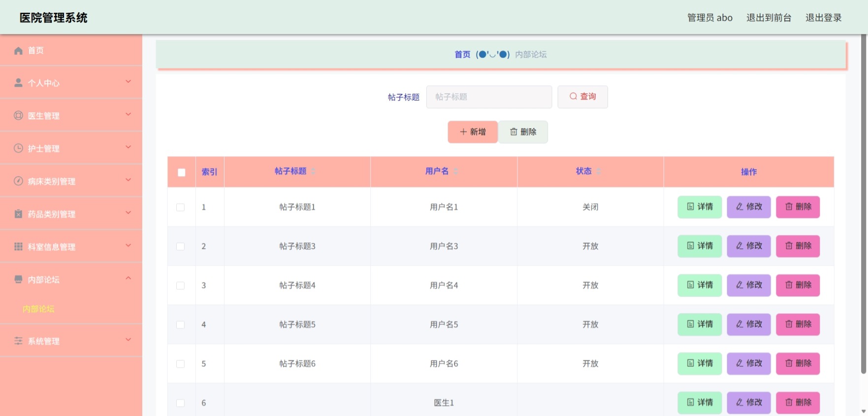Expand the 药品类别管理 menu chevron
The height and width of the screenshot is (416, 868).
coord(128,212)
